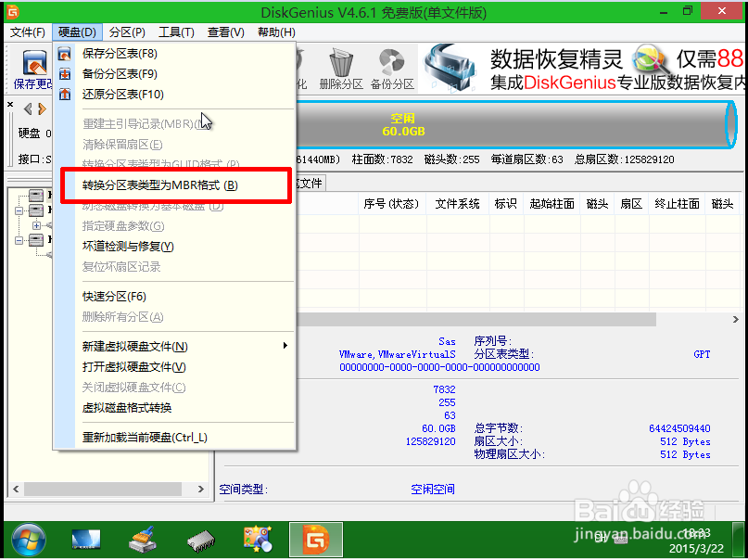This screenshot has height=560, width=748.
Task: Choose 打开虚拟硬盘文件(V) menu entry
Action: [174, 367]
